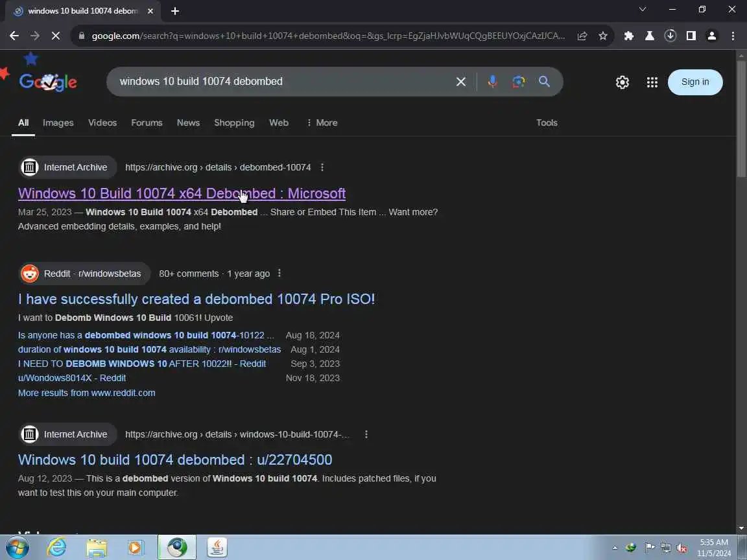747x560 pixels.
Task: Open options for the Reddit r/windowsbetas result
Action: pyautogui.click(x=279, y=274)
